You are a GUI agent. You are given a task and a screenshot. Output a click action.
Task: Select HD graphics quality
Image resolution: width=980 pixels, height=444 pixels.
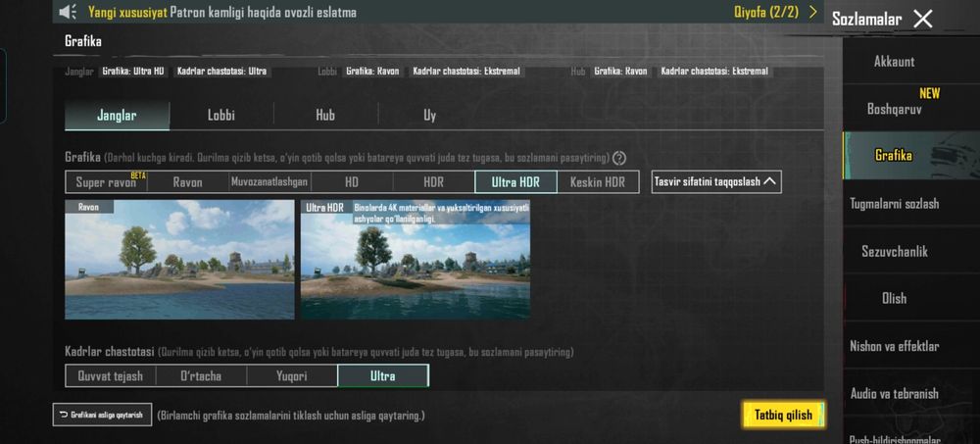[x=352, y=182]
